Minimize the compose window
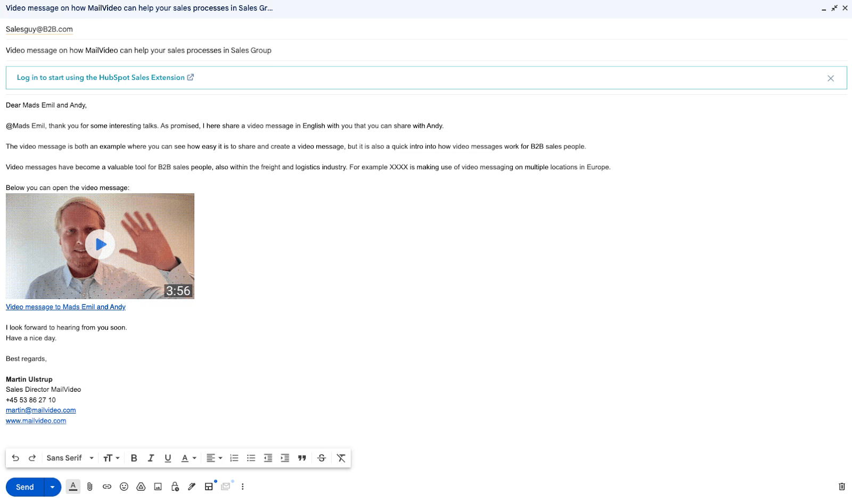The width and height of the screenshot is (852, 504). 824,9
